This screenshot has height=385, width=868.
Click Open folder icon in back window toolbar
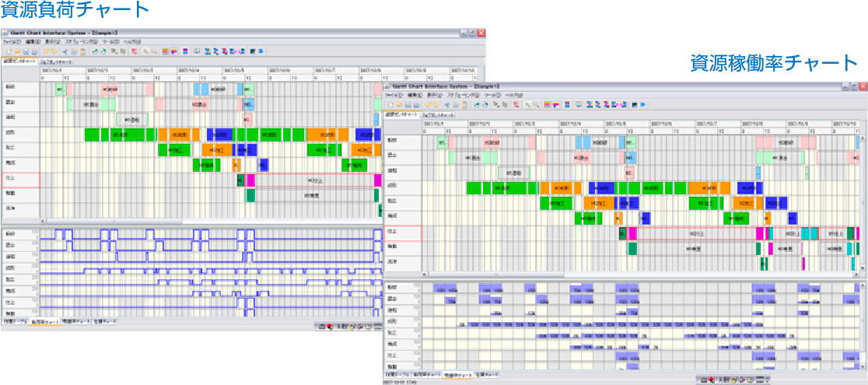click(17, 51)
